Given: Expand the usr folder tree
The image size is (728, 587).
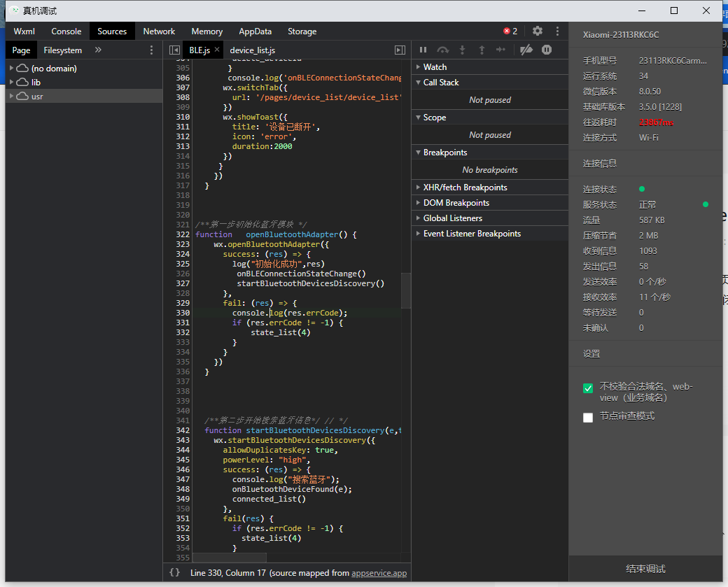Looking at the screenshot, I should 11,96.
